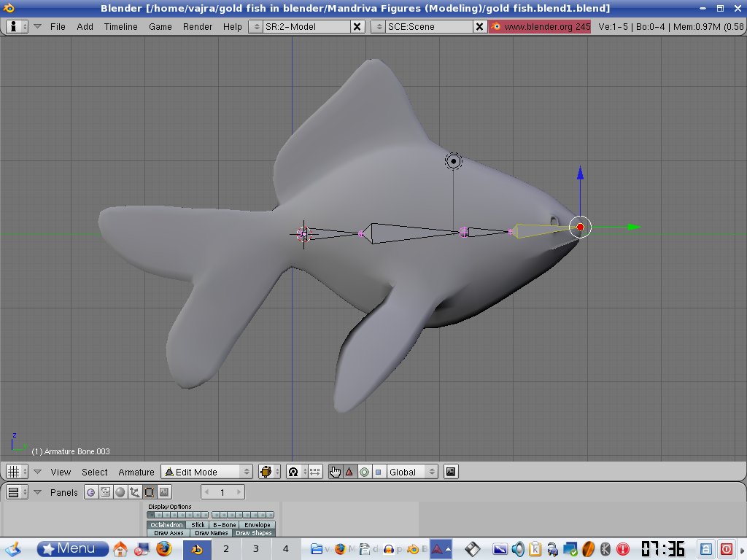Open the Global orientation dropdown

click(411, 472)
